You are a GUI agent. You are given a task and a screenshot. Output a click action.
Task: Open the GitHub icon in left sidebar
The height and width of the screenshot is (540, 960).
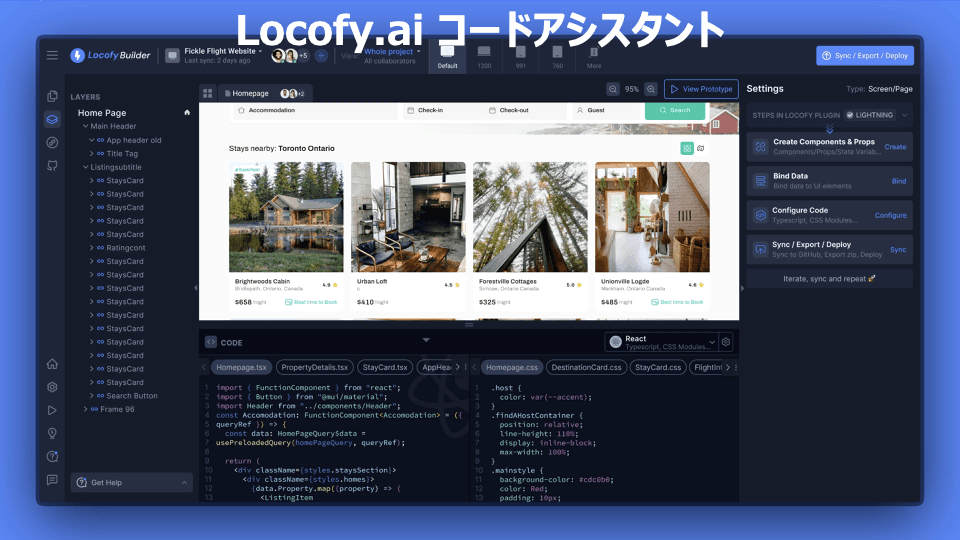coord(52,165)
